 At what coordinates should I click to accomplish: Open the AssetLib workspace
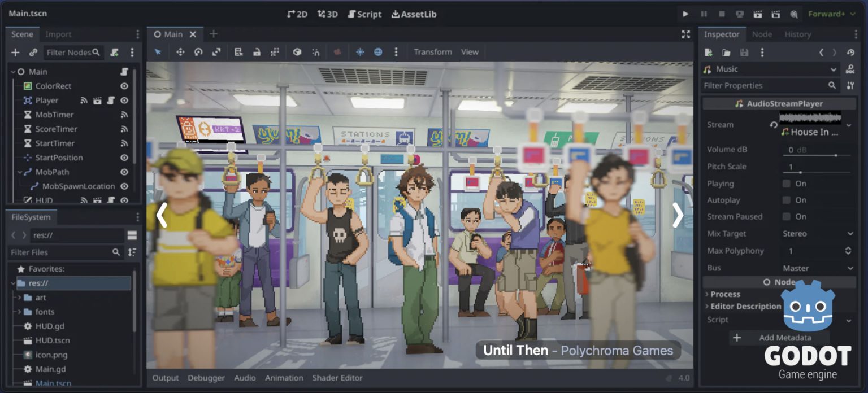[x=414, y=14]
